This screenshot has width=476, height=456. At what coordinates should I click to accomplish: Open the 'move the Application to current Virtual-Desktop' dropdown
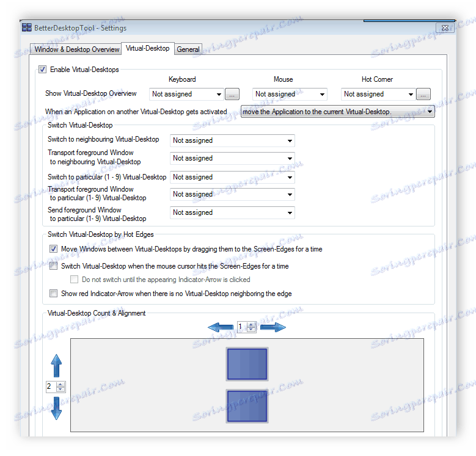point(337,112)
